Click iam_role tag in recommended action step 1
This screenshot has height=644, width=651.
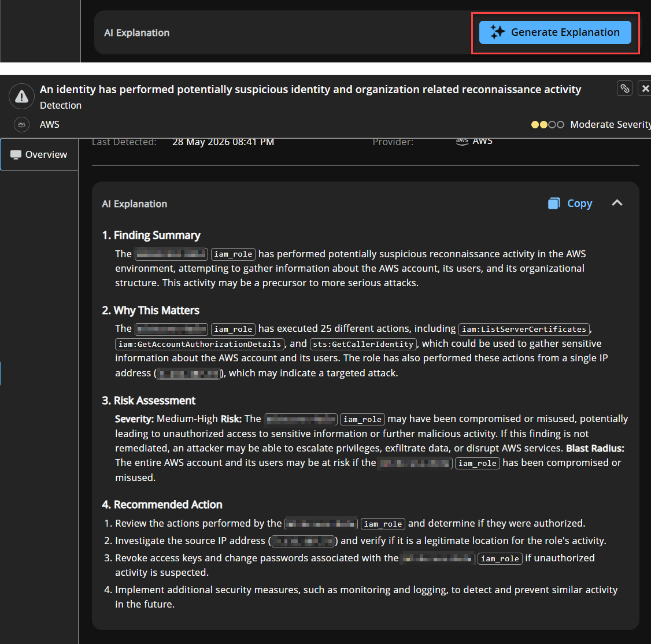tap(383, 524)
